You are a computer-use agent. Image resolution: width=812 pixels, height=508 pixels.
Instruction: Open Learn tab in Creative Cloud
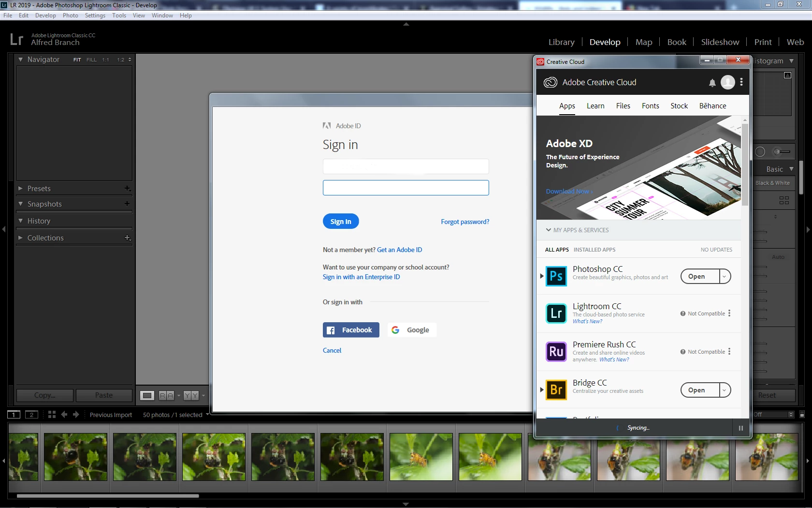click(x=595, y=106)
